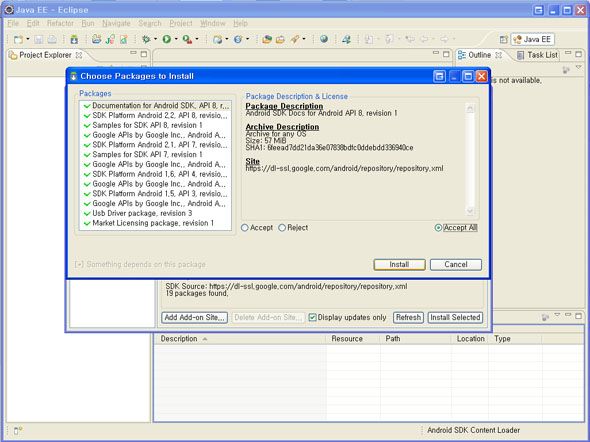The width and height of the screenshot is (590, 442).
Task: Open the Run dropdown arrow
Action: (x=176, y=39)
